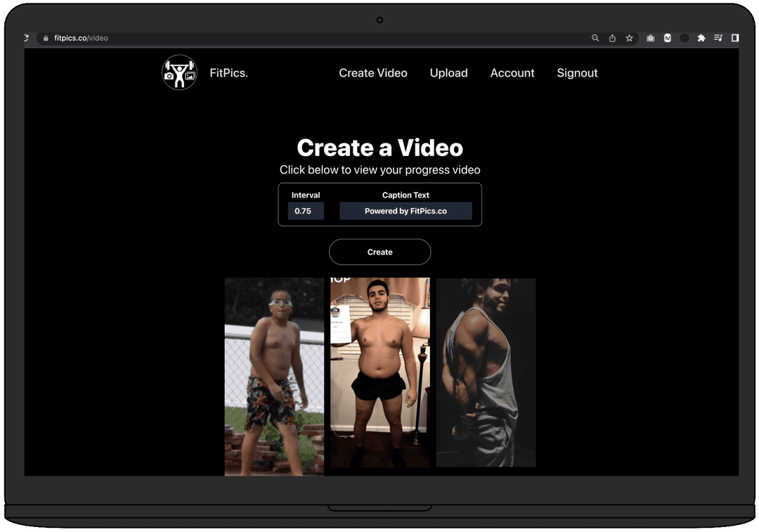This screenshot has width=759, height=532.
Task: View site info via padlock icon
Action: [x=46, y=38]
